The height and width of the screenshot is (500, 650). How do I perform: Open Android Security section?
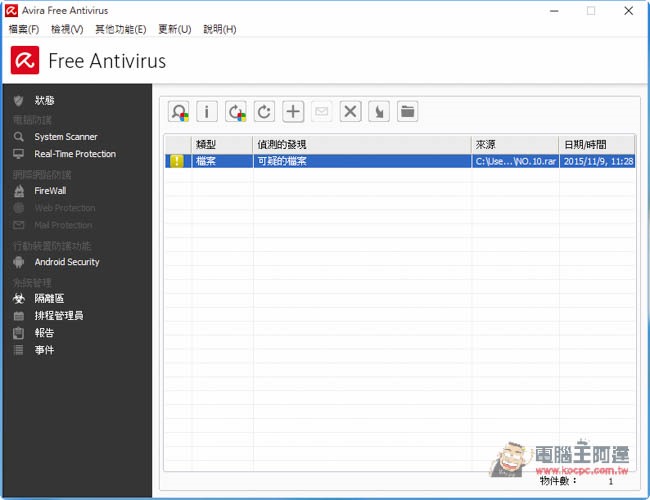(x=67, y=262)
